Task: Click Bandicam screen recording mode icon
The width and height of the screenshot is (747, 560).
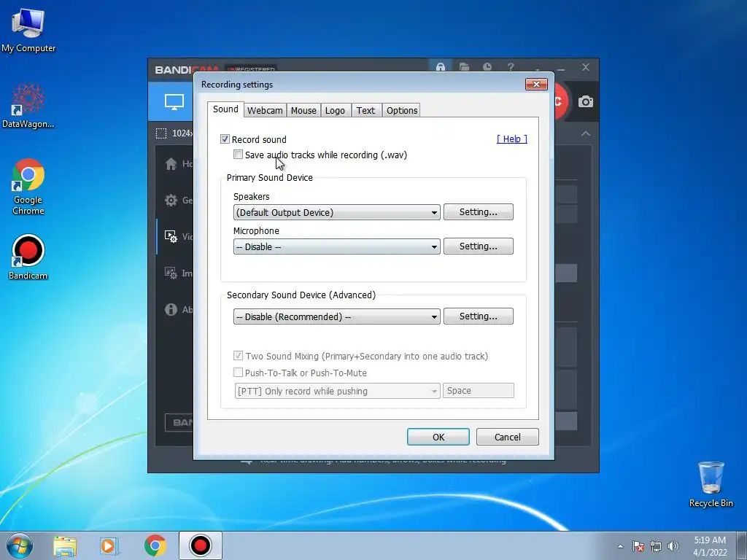Action: point(174,101)
